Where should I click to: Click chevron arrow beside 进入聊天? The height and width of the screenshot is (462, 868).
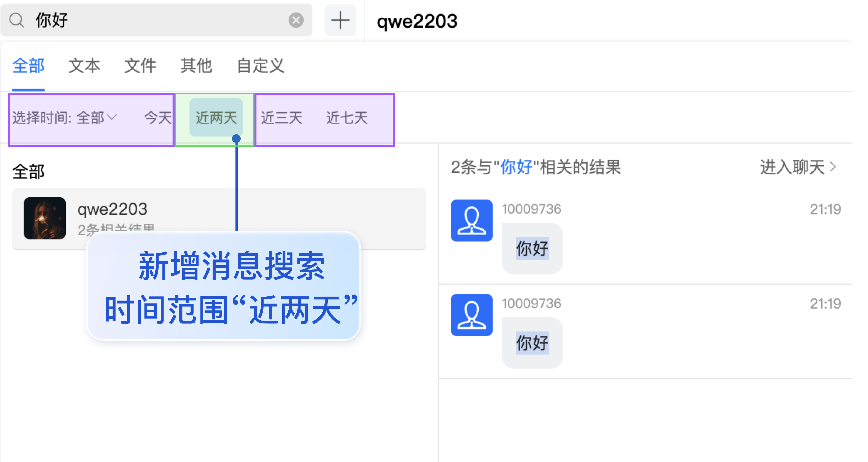[833, 167]
